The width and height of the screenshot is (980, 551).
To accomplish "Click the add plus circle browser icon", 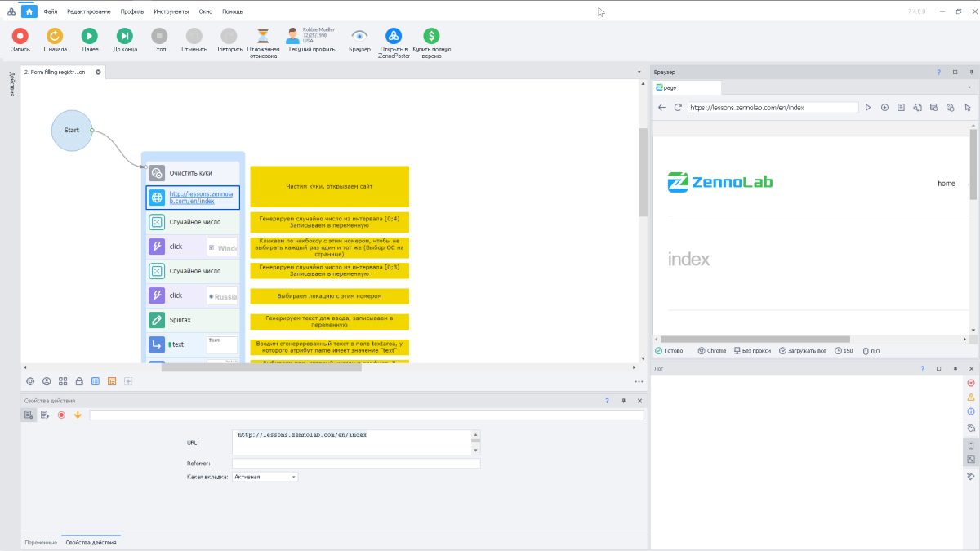I will [884, 107].
